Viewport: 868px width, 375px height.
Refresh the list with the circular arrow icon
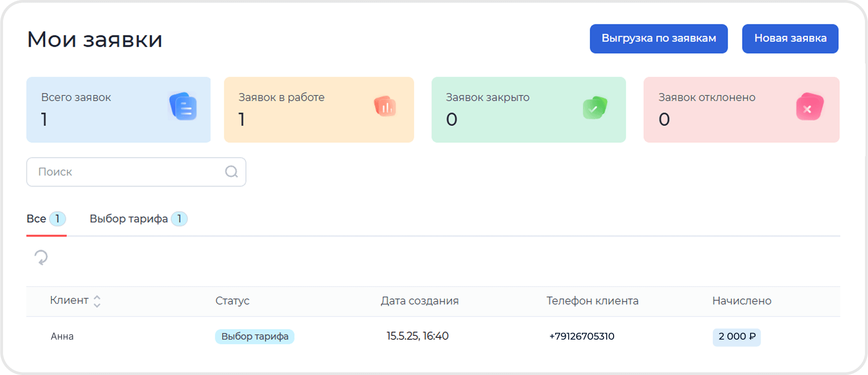pos(41,258)
